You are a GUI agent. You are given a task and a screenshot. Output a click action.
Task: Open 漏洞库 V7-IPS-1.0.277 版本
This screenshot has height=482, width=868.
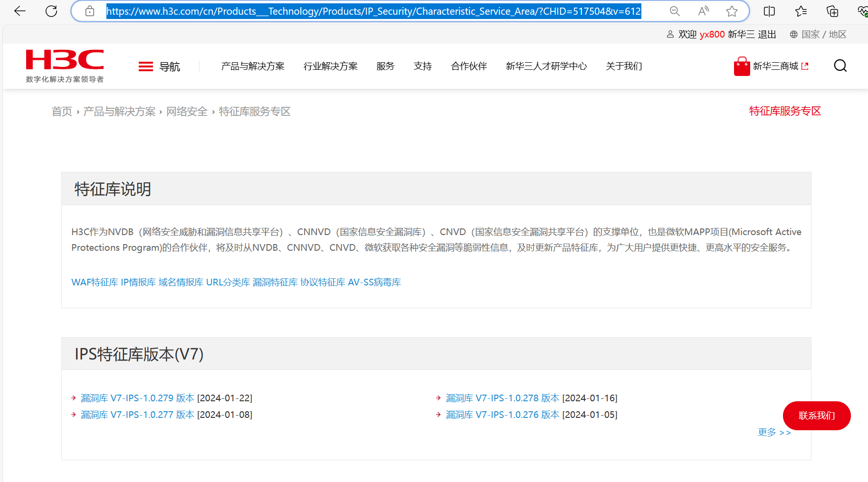[137, 415]
